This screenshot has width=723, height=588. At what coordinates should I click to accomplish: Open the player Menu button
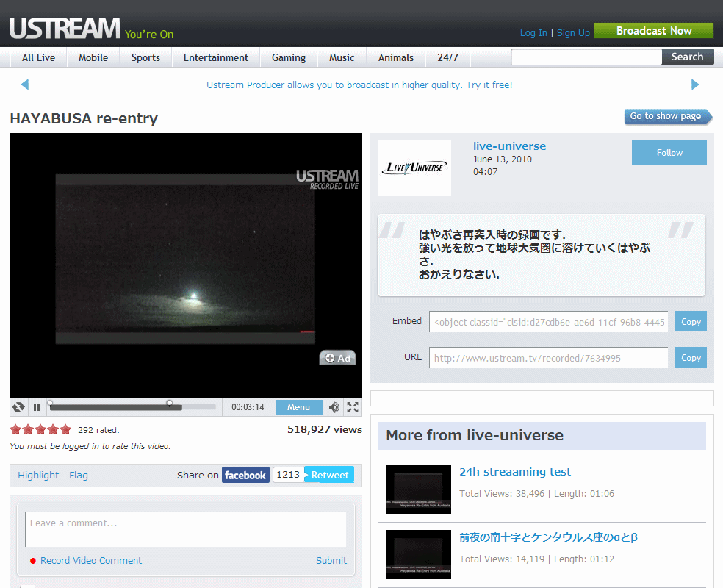click(299, 407)
